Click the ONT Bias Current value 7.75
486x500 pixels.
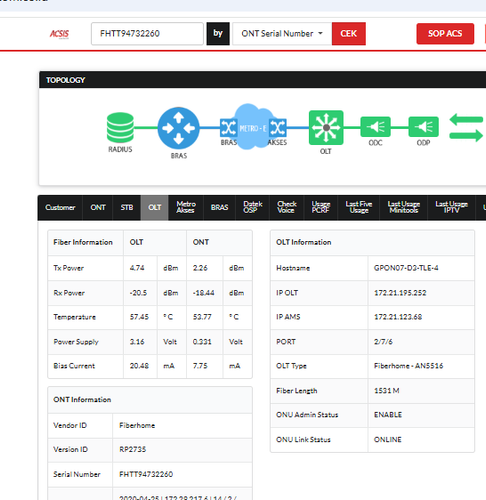tap(200, 366)
